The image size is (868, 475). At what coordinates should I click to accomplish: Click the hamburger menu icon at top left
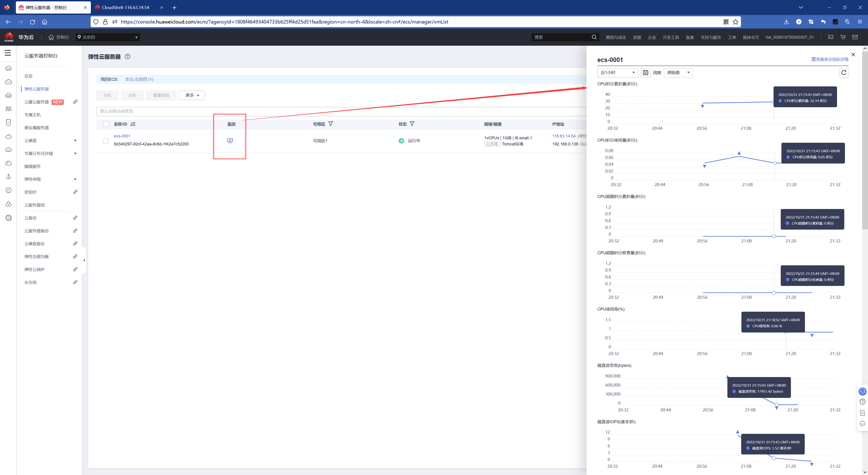tap(8, 53)
